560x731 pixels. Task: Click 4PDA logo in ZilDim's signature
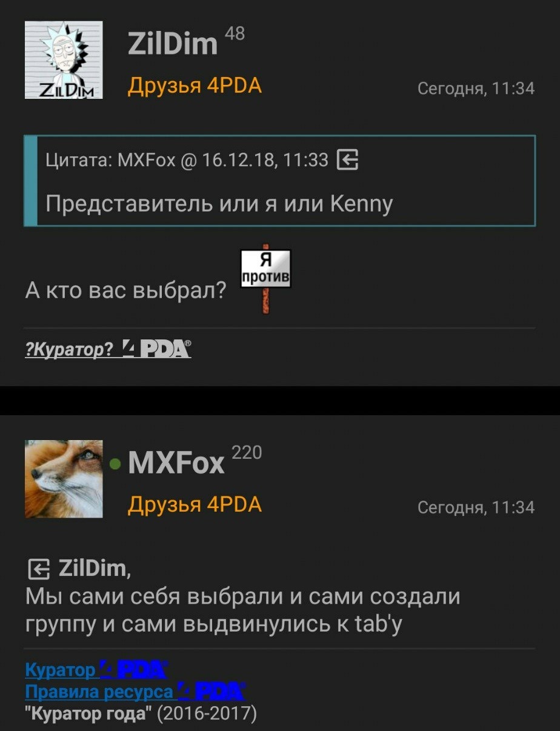click(x=157, y=349)
